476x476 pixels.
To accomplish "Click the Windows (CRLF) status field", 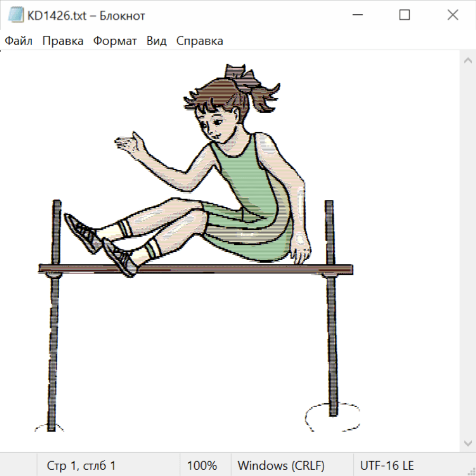I will point(281,465).
